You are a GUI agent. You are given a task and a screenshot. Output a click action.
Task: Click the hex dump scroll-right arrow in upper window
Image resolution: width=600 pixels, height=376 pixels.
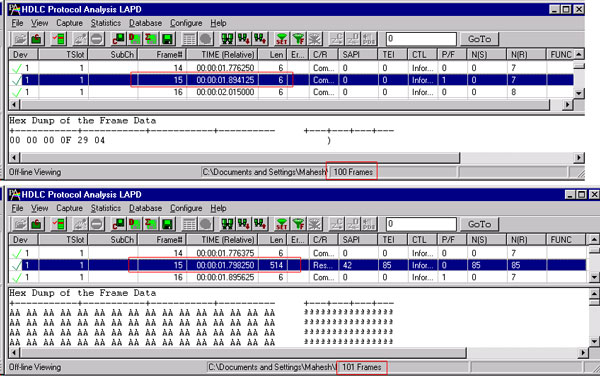[x=579, y=158]
